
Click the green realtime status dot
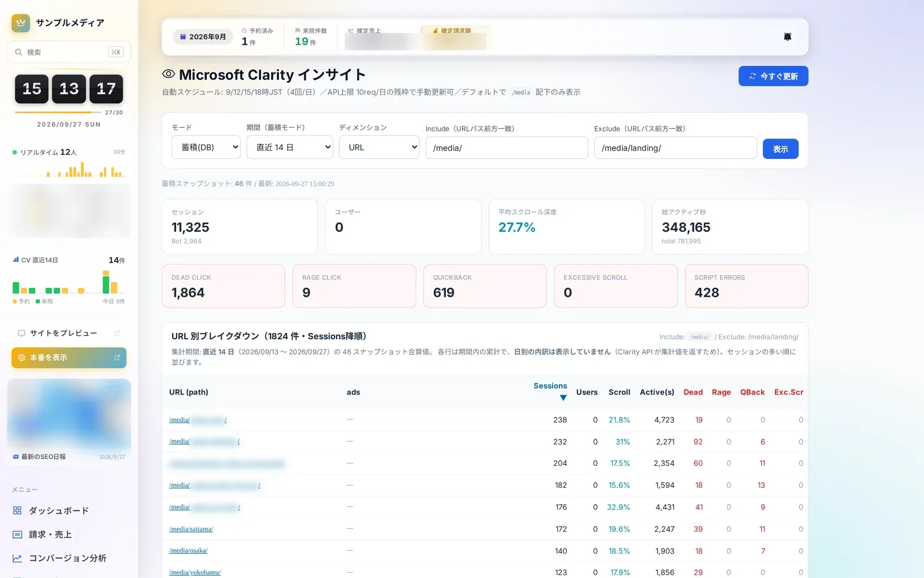pyautogui.click(x=14, y=152)
